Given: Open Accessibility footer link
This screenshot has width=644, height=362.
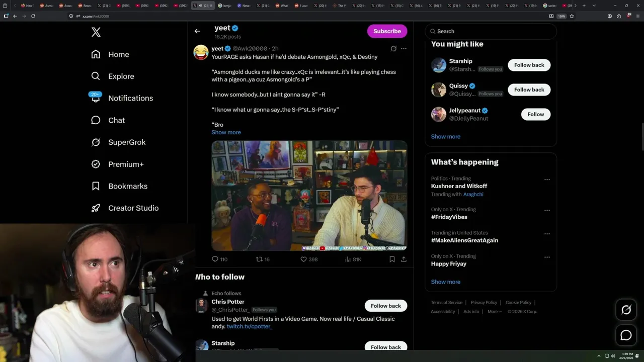Looking at the screenshot, I should pyautogui.click(x=443, y=312).
